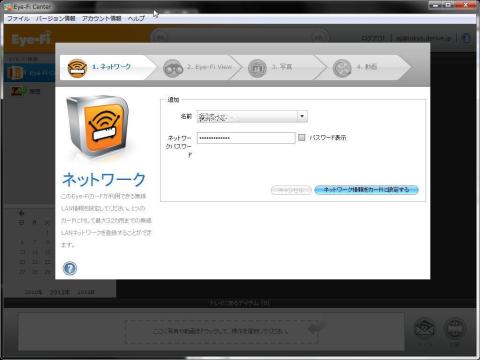Click the dashed drop area in the bottom tray
This screenshot has width=480, height=360.
click(222, 332)
